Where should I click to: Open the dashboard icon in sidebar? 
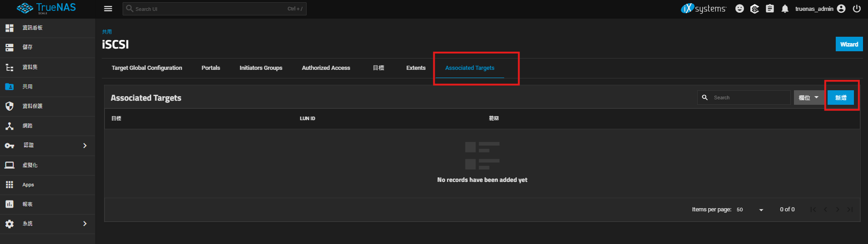click(10, 28)
